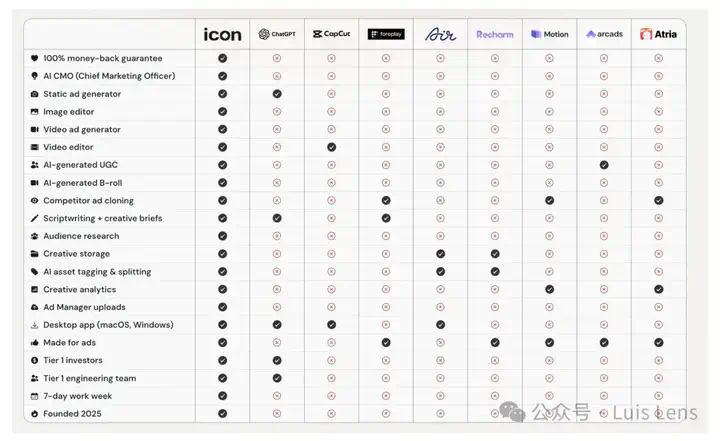Toggle arcads' AI-generated UGC checkmark
Viewport: 720px width, 441px height.
604,165
